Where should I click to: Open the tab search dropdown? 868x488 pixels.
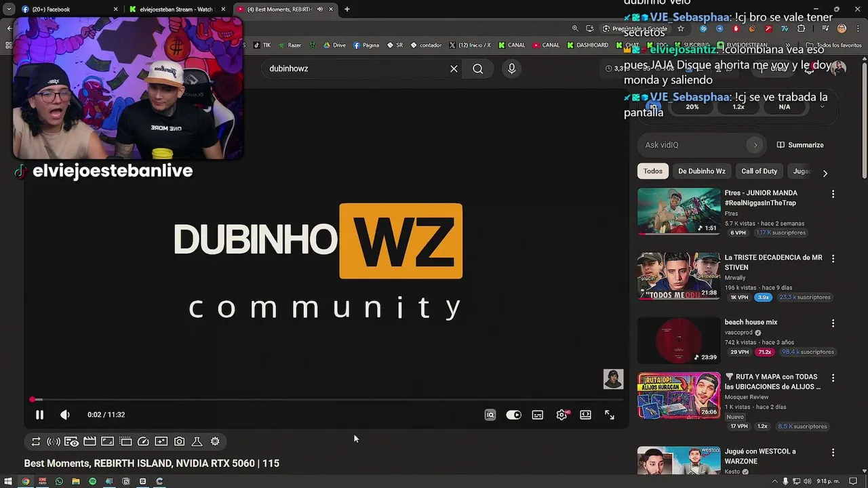point(8,9)
